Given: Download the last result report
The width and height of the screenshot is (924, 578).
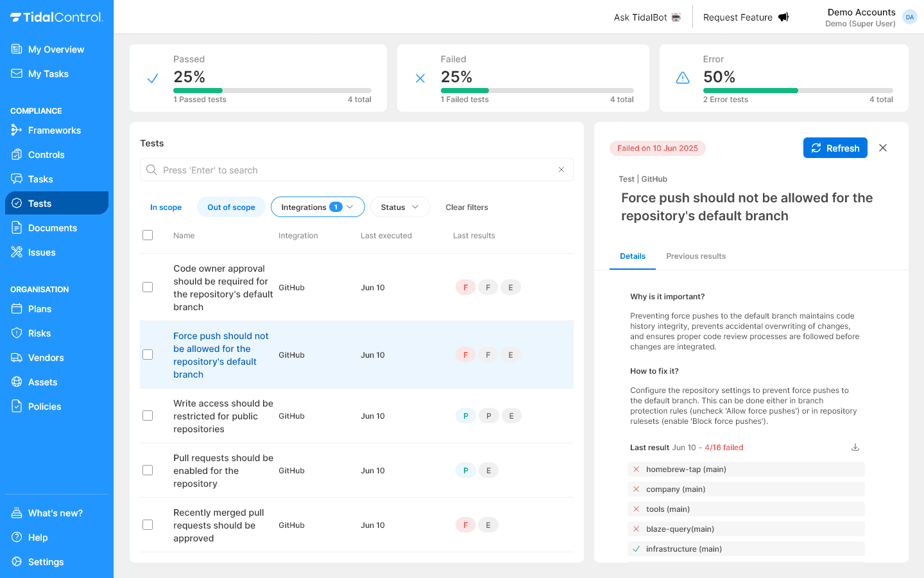Looking at the screenshot, I should tap(855, 446).
